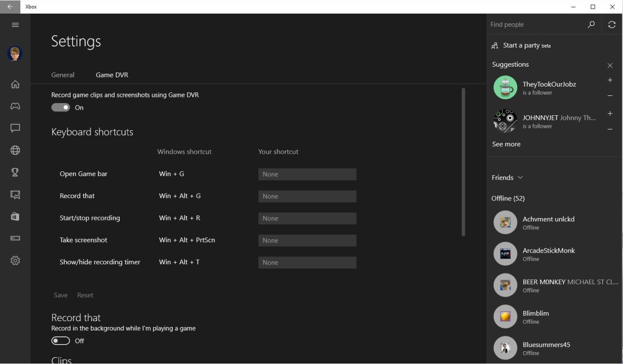Open the hamburger navigation menu

tap(15, 25)
